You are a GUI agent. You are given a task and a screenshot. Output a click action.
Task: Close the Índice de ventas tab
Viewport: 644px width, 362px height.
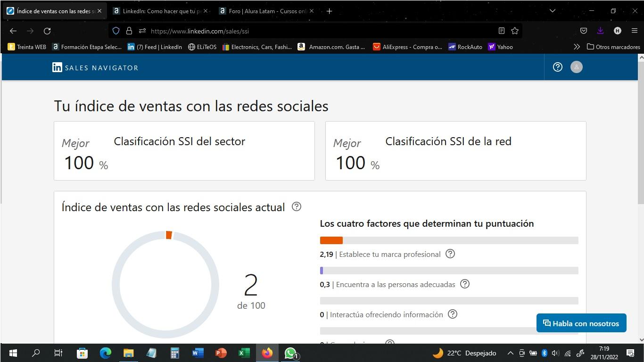99,11
